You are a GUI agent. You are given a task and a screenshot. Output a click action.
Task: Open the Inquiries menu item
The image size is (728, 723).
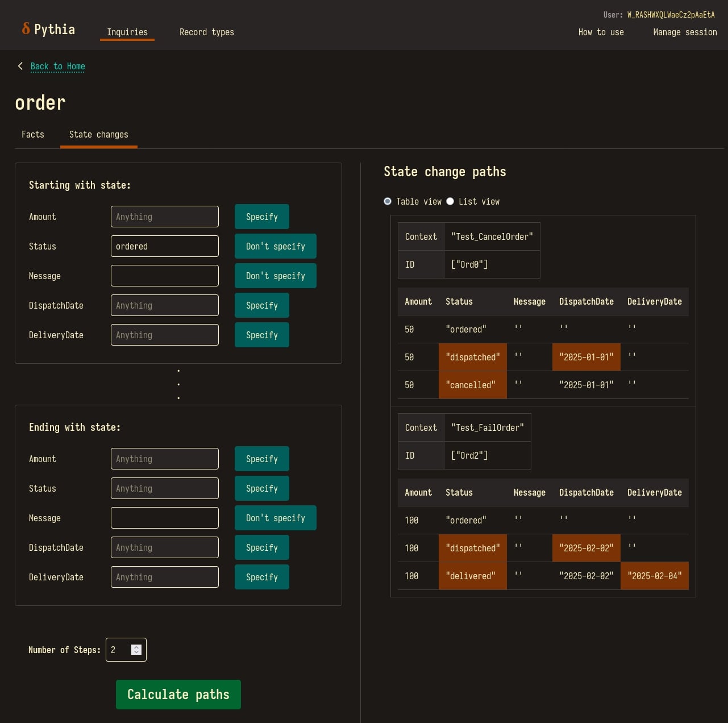pyautogui.click(x=127, y=32)
